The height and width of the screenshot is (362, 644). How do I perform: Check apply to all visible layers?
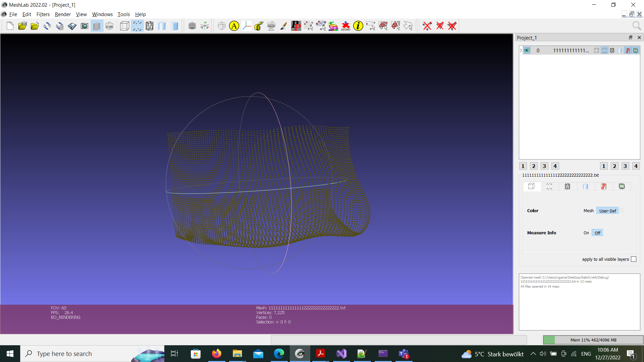point(634,259)
